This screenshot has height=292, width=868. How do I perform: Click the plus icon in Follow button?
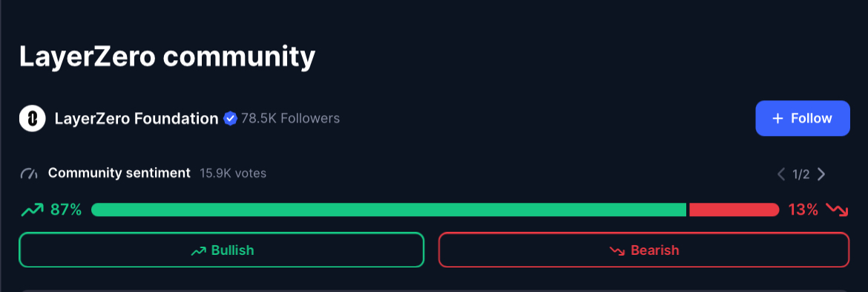(777, 118)
